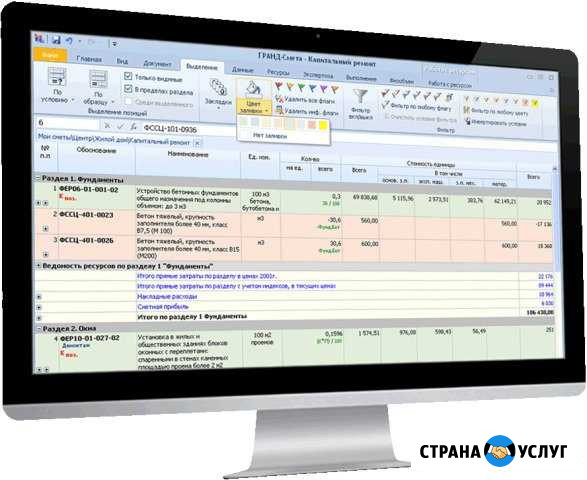The height and width of the screenshot is (480, 587).
Task: Filter by the red checked flag icon
Action: 384,94
